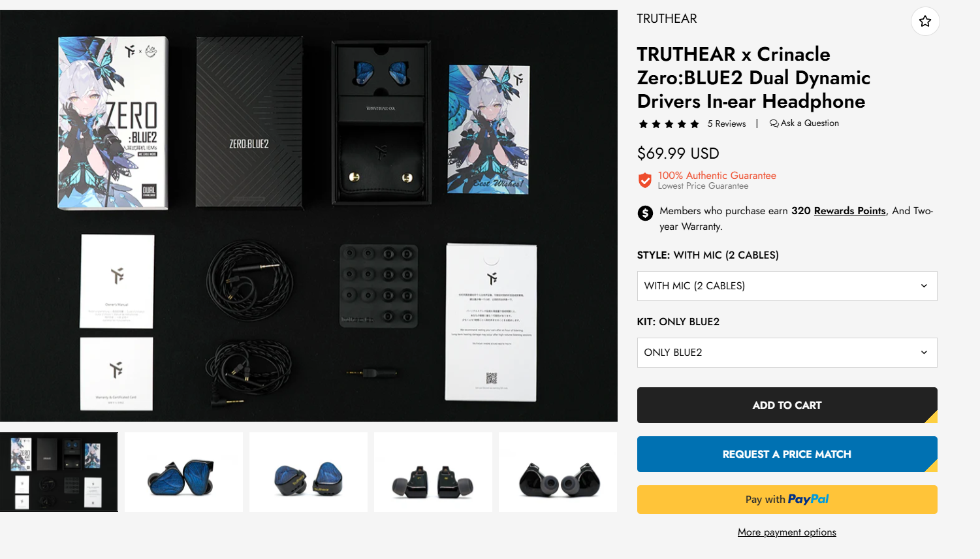Click the Ask a Question speech bubble icon

(x=774, y=123)
